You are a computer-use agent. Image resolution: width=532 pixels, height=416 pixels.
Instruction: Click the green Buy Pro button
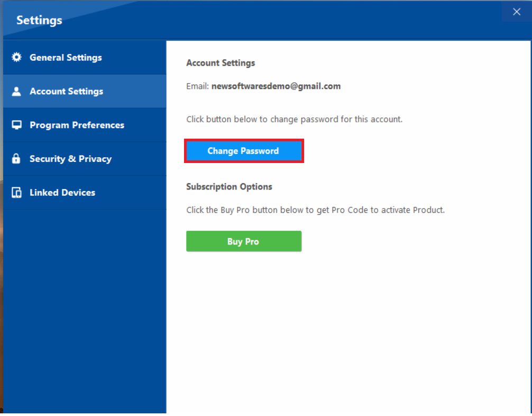point(243,241)
